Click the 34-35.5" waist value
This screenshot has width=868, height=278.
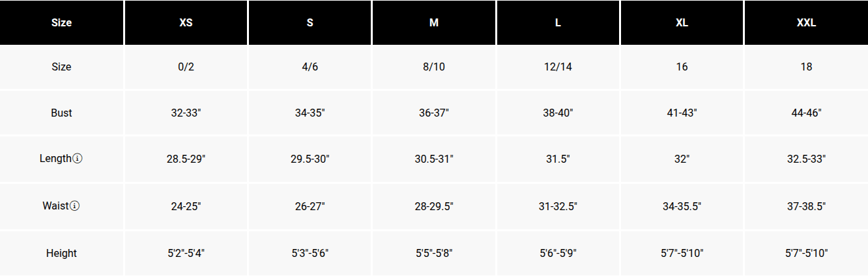click(x=682, y=206)
